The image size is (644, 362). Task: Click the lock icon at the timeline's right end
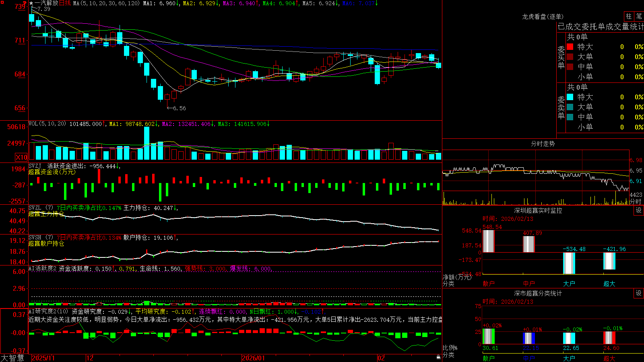pyautogui.click(x=439, y=357)
